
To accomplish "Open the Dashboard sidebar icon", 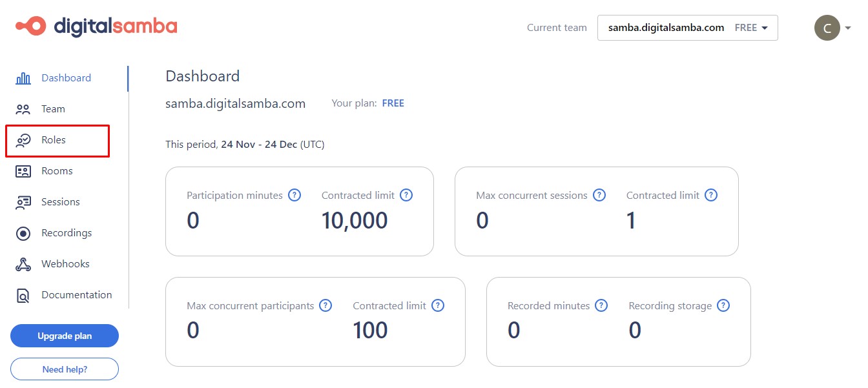I will pyautogui.click(x=23, y=77).
